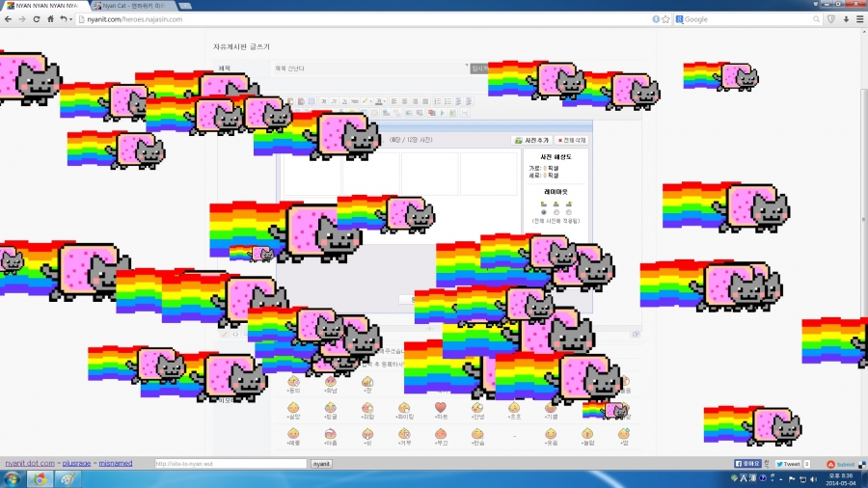This screenshot has width=868, height=488.
Task: Select the first photo layout radio button
Action: 544,212
